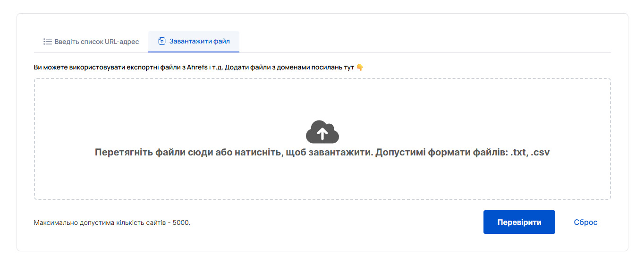Select the Завантажити файл tab

pos(199,42)
